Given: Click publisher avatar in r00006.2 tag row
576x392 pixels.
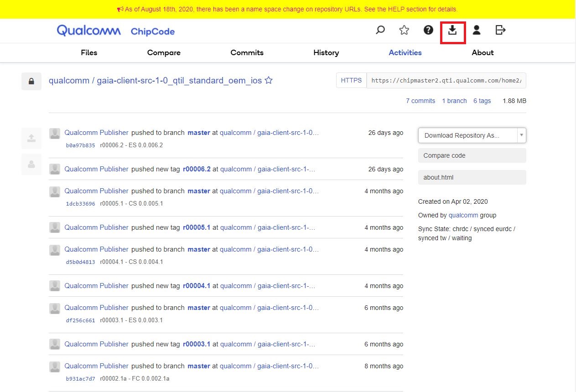Looking at the screenshot, I should point(55,169).
